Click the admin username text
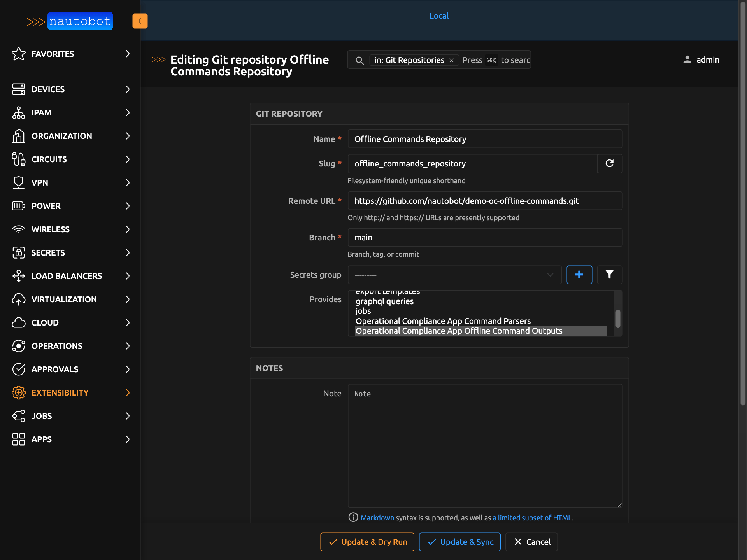747x560 pixels. point(708,59)
